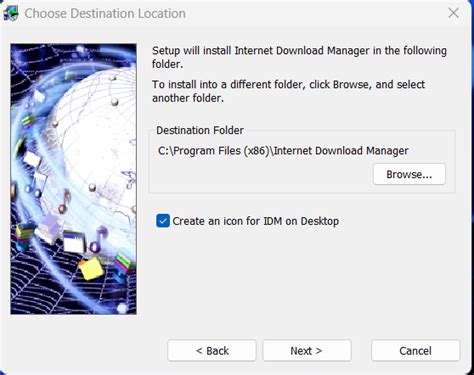Proceed with the Next > button
This screenshot has width=474, height=375.
[307, 350]
